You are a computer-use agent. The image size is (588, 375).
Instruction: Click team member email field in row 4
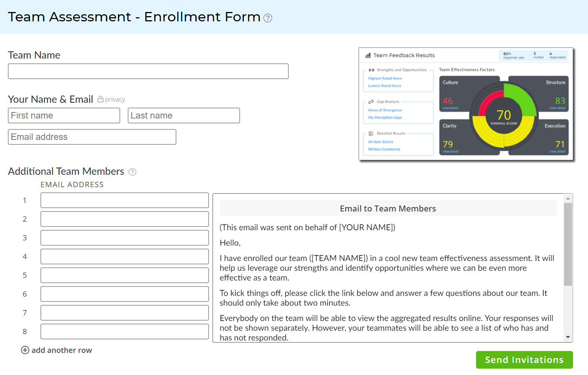tap(125, 256)
